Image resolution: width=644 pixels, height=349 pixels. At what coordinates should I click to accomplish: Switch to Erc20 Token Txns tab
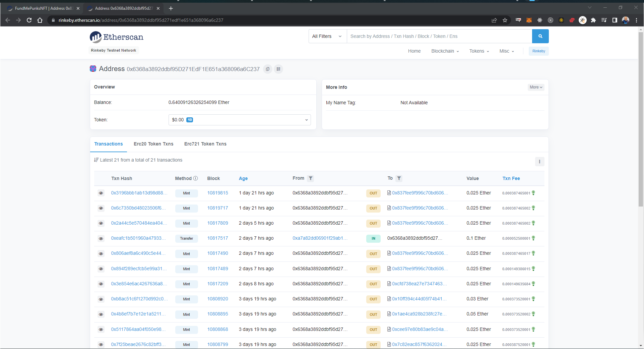(153, 144)
